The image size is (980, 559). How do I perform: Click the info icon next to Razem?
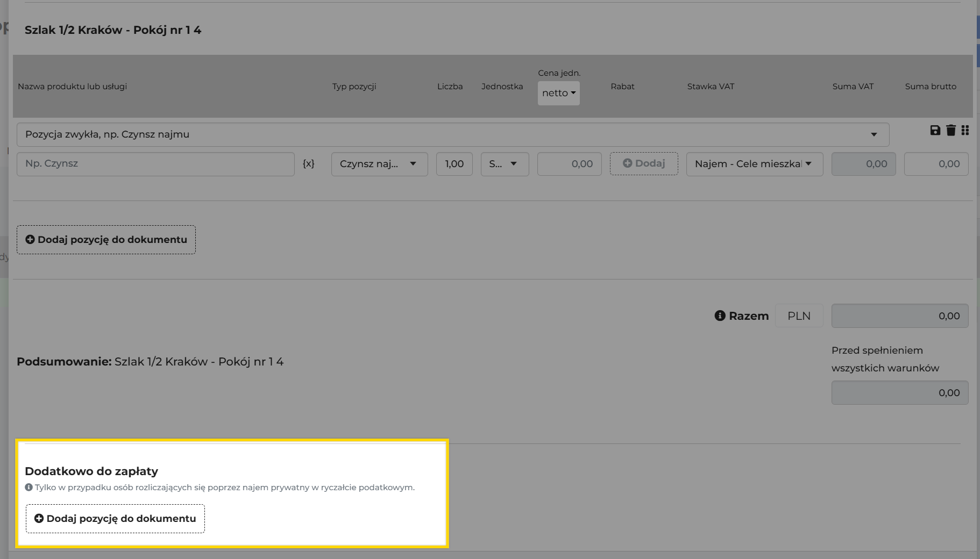pos(720,316)
